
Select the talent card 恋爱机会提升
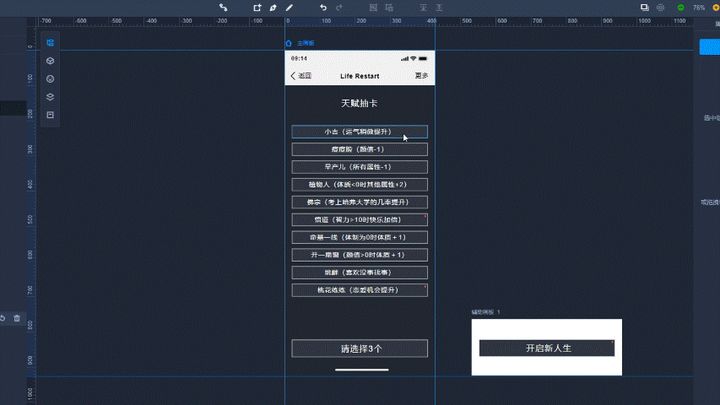point(360,290)
